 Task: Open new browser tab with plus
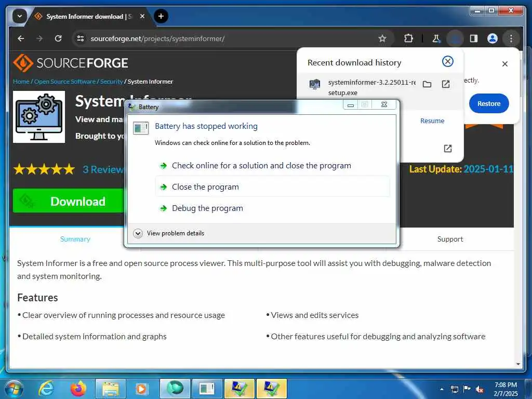tap(161, 16)
